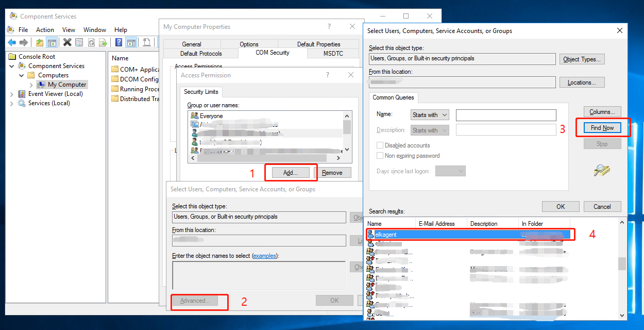Click the Back navigation arrow in the toolbar

pyautogui.click(x=12, y=42)
